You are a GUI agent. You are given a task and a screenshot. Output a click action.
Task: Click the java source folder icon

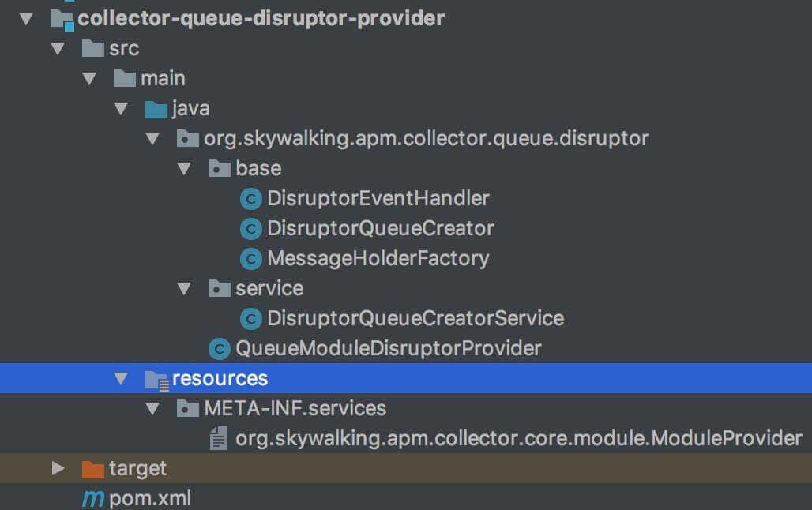pyautogui.click(x=156, y=109)
